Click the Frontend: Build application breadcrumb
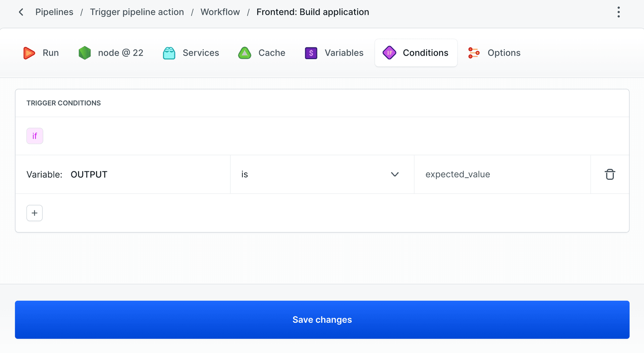 point(313,12)
